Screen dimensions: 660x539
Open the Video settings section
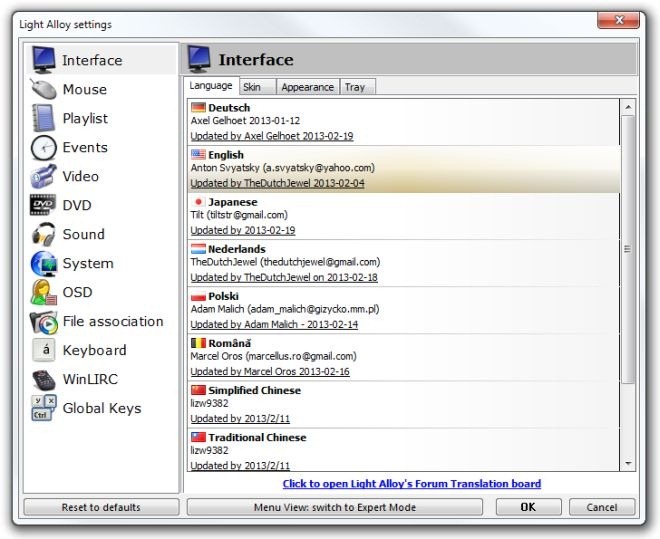click(x=101, y=176)
